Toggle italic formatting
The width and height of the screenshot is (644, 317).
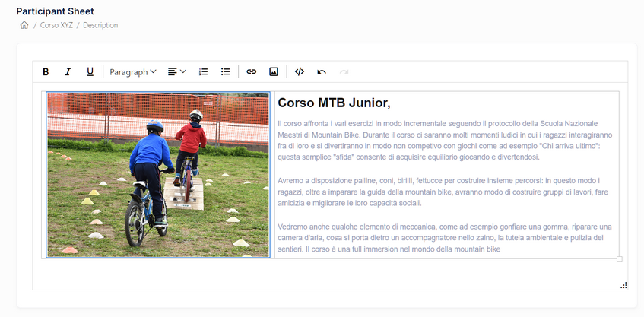coord(68,72)
